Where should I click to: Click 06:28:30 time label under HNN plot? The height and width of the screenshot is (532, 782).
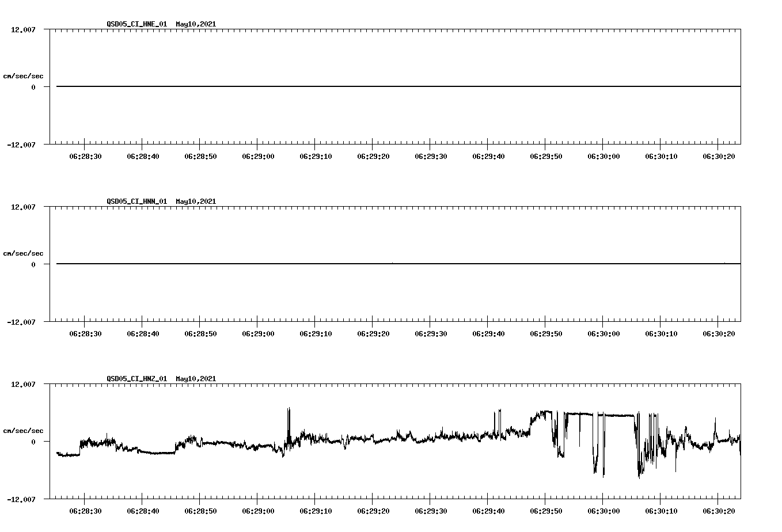(85, 333)
